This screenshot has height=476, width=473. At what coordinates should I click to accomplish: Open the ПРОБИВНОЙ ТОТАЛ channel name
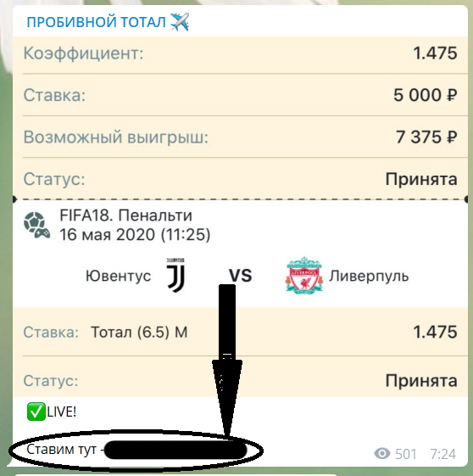(x=96, y=22)
